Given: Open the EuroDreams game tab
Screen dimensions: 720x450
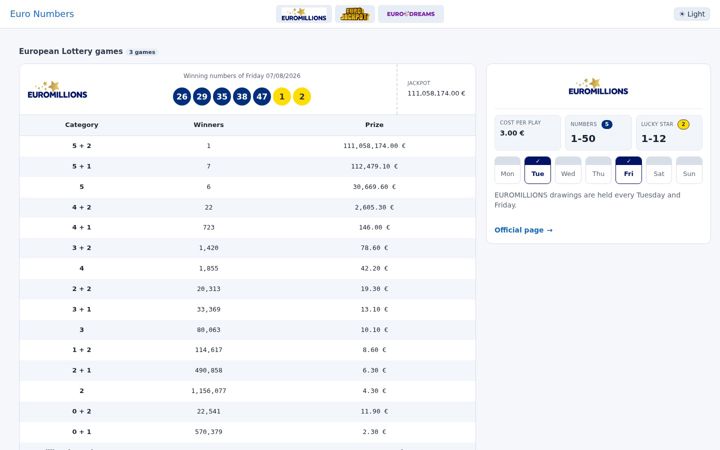Looking at the screenshot, I should (411, 14).
